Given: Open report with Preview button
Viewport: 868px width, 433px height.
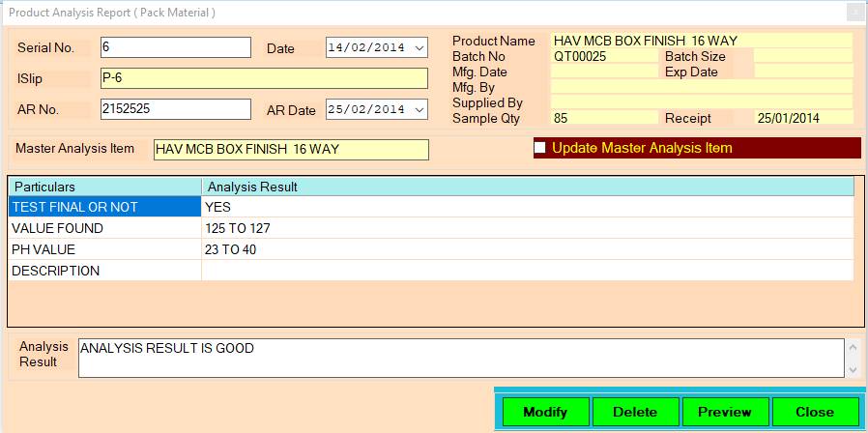Looking at the screenshot, I should click(724, 412).
